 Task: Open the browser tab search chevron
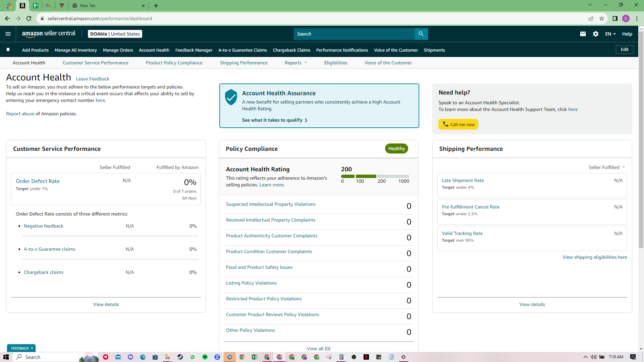(x=590, y=5)
